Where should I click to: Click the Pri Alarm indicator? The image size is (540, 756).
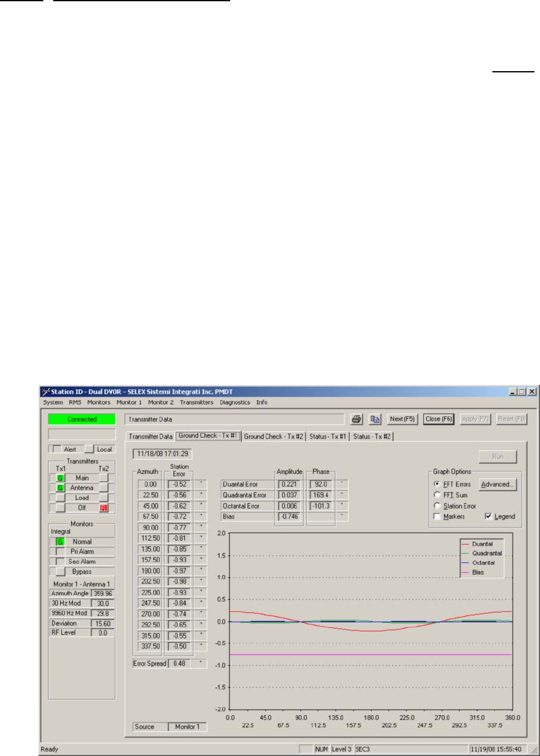(61, 551)
